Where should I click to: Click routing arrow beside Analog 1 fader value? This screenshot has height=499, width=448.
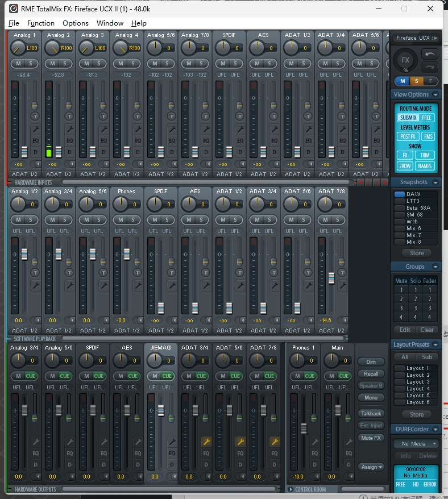(38, 164)
